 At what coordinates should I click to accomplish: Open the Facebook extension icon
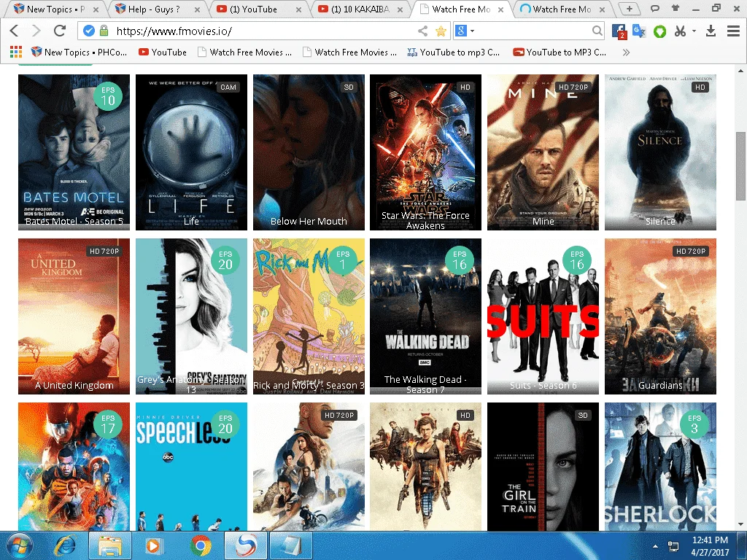click(619, 31)
